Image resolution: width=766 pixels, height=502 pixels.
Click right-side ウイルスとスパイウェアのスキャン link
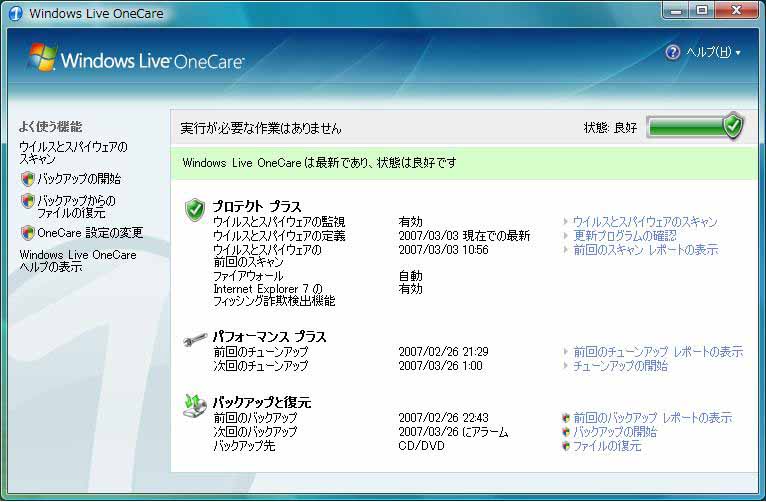(x=645, y=222)
